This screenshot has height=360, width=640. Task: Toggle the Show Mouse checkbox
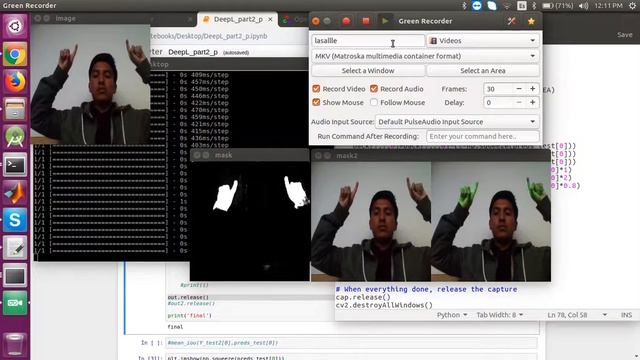(x=316, y=102)
